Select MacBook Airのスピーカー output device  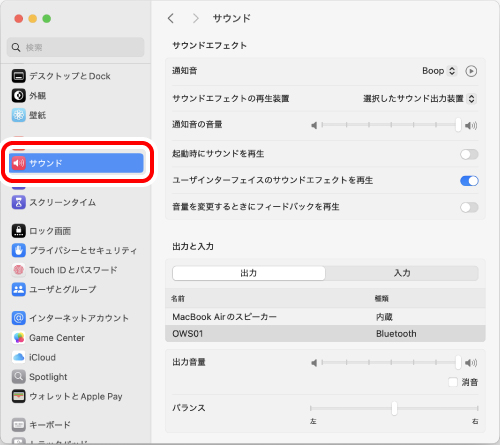coord(325,317)
